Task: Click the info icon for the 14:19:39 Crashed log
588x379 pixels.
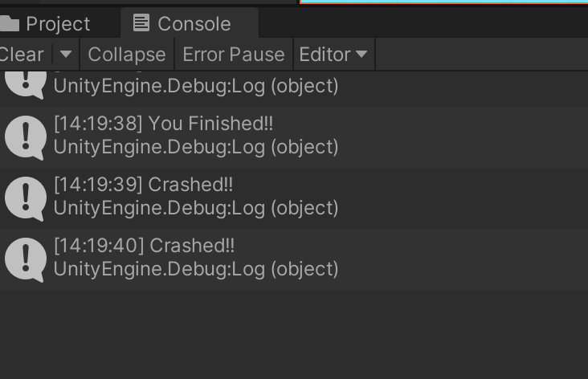Action: pyautogui.click(x=26, y=198)
